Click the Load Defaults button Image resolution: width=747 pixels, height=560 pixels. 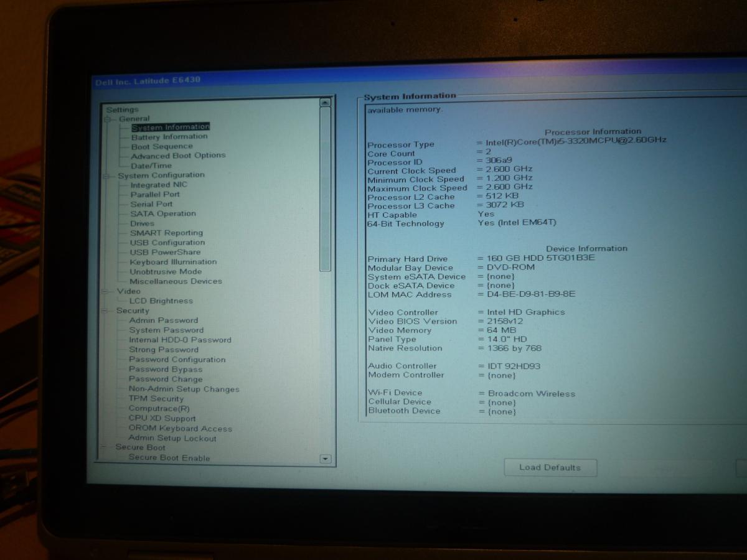[x=550, y=468]
